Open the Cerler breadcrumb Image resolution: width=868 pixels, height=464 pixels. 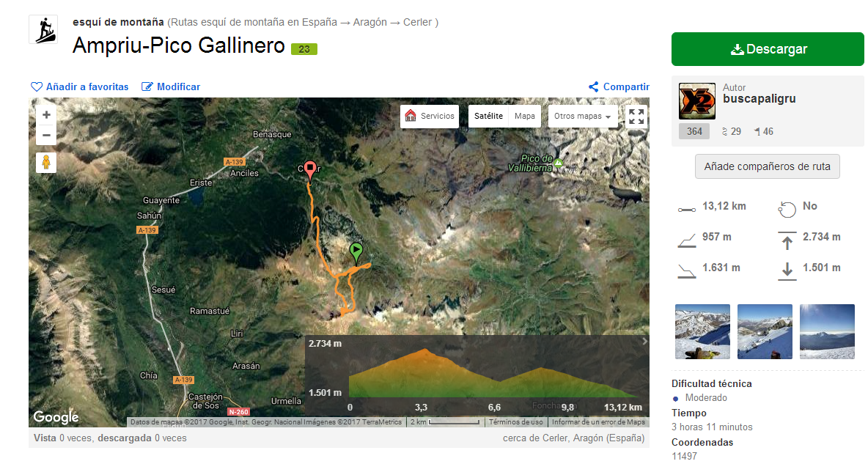pyautogui.click(x=417, y=22)
